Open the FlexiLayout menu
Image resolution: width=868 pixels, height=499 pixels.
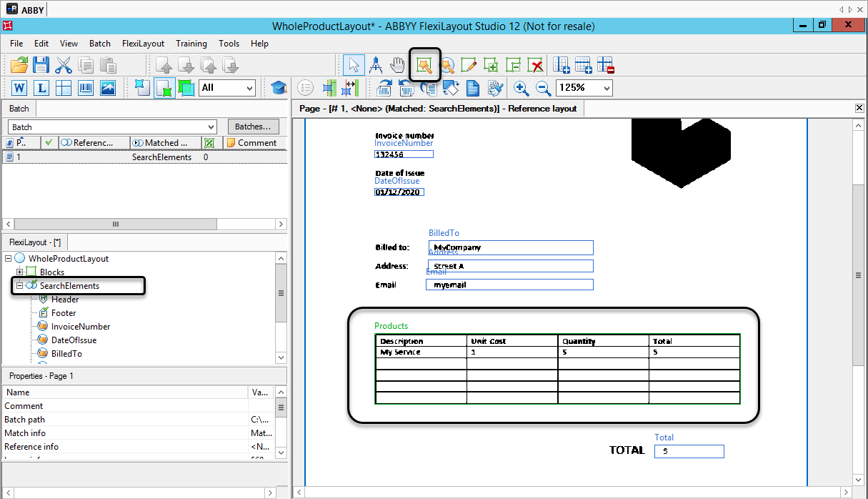(x=143, y=44)
